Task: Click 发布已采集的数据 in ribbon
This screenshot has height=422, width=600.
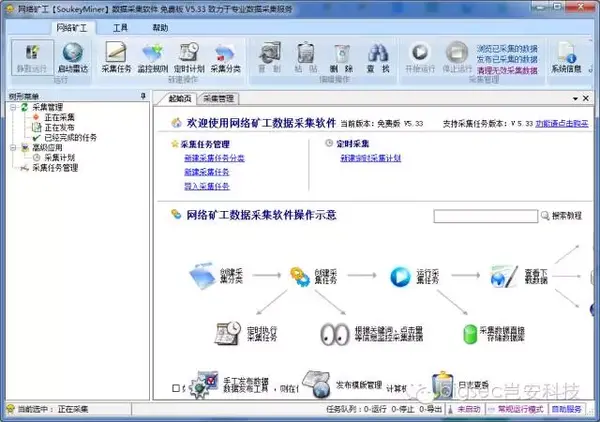Action: [x=507, y=59]
